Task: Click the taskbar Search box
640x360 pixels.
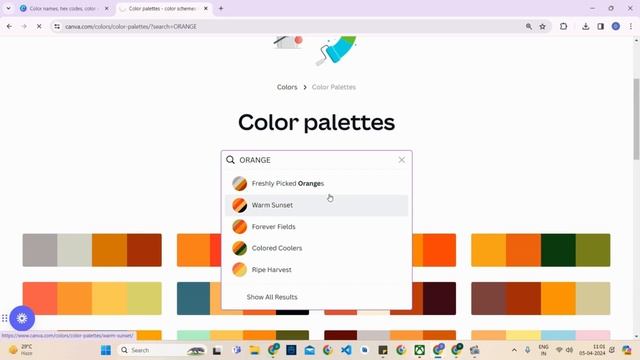Action: click(x=161, y=350)
